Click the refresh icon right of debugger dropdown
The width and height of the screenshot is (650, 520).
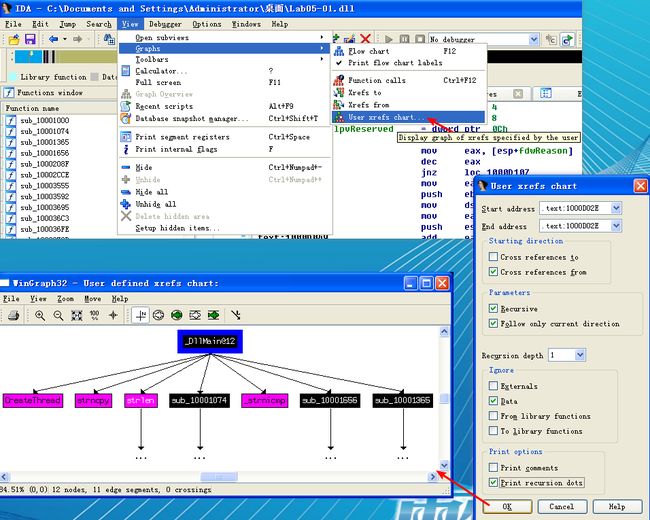pyautogui.click(x=567, y=39)
